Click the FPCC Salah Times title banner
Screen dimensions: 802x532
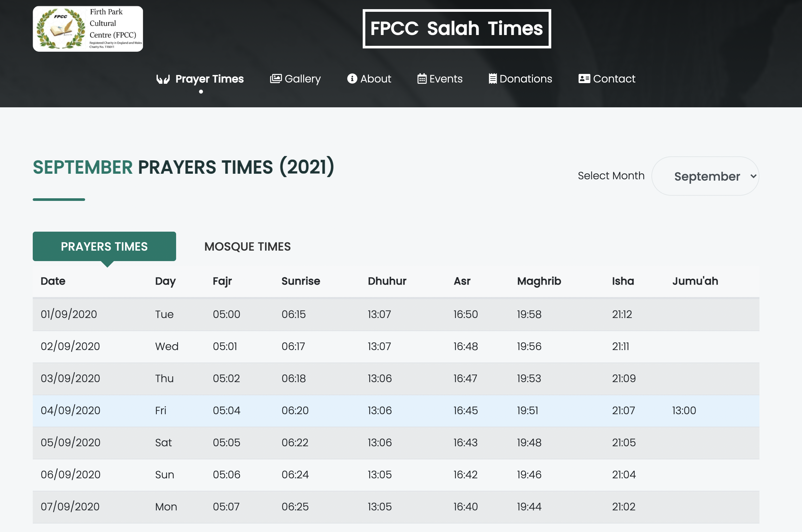point(457,29)
